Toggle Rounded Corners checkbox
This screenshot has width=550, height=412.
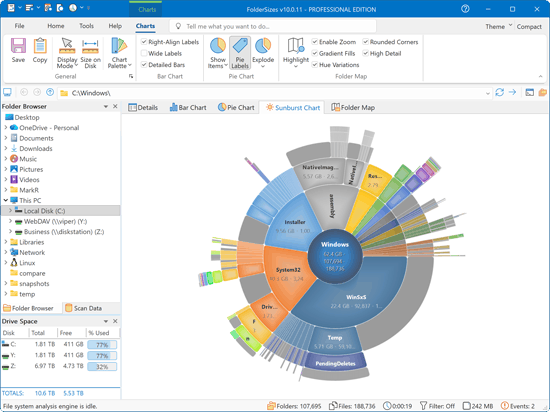pyautogui.click(x=365, y=42)
